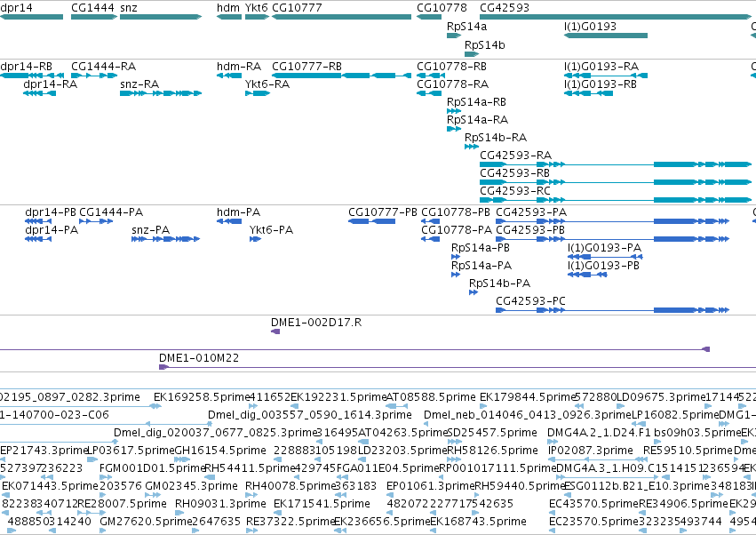Select the CG10778 gene label
This screenshot has width=756, height=535.
[442, 8]
